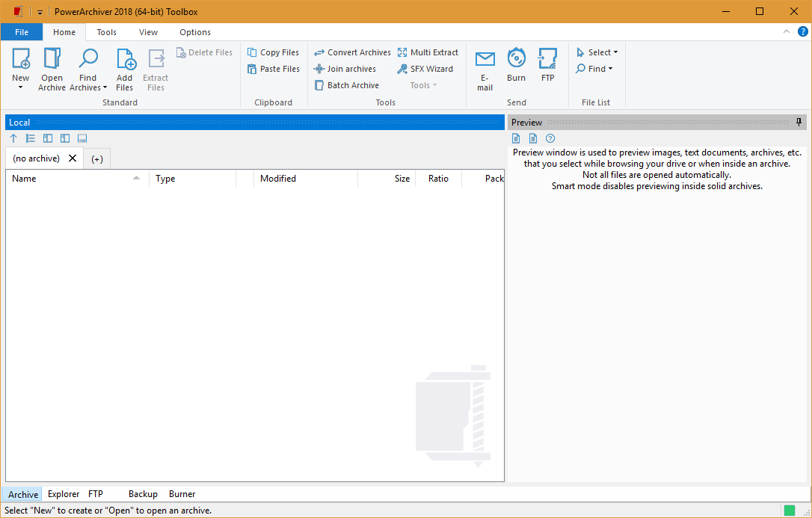812x518 pixels.
Task: Switch to the Archive bottom tab
Action: pos(22,494)
